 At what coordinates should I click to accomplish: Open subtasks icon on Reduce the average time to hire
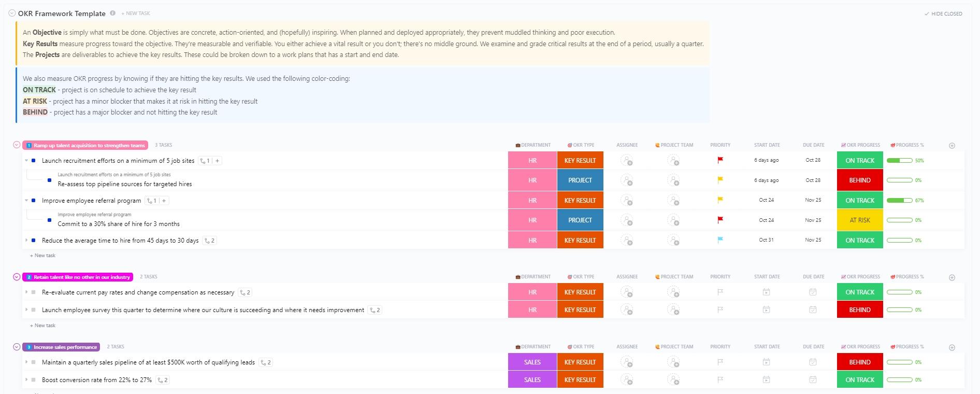coord(210,241)
